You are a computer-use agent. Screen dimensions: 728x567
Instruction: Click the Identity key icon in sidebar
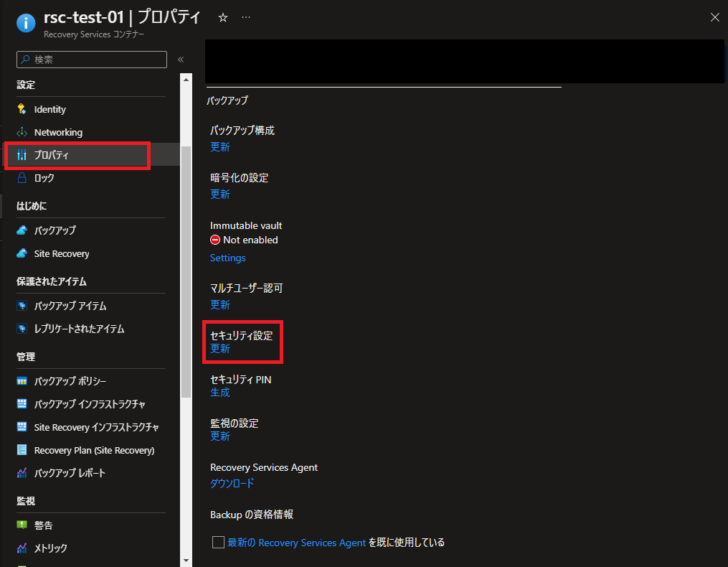[x=22, y=109]
